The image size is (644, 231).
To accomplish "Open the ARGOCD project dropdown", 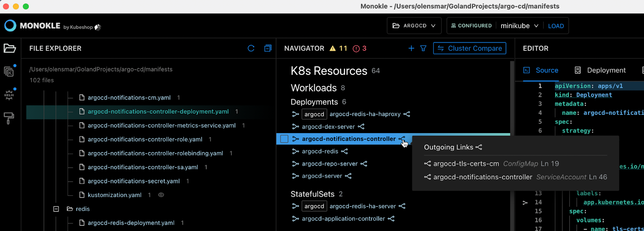I will click(x=414, y=25).
